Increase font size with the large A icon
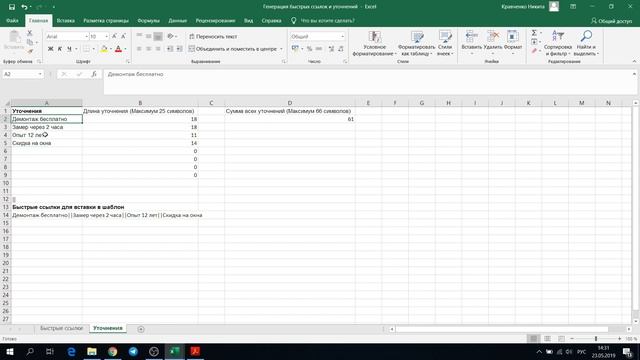Image resolution: width=640 pixels, height=360 pixels. click(115, 36)
